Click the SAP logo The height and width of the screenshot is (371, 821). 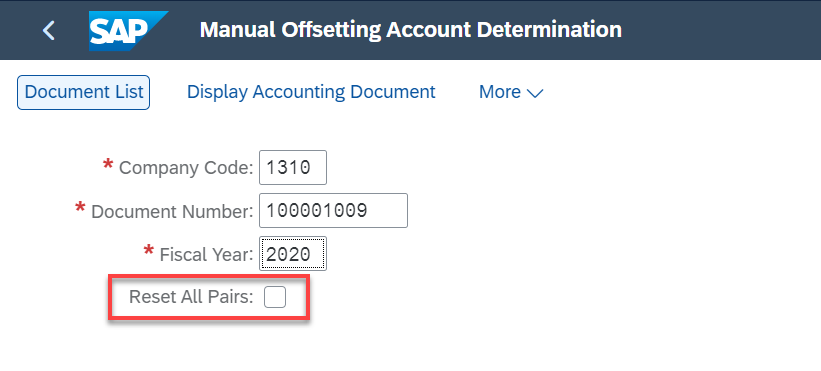point(128,31)
